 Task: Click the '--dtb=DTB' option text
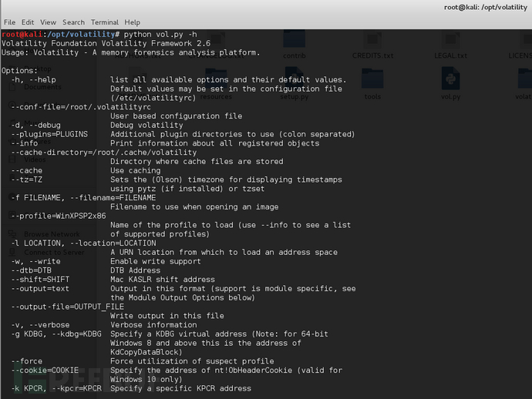pyautogui.click(x=31, y=270)
